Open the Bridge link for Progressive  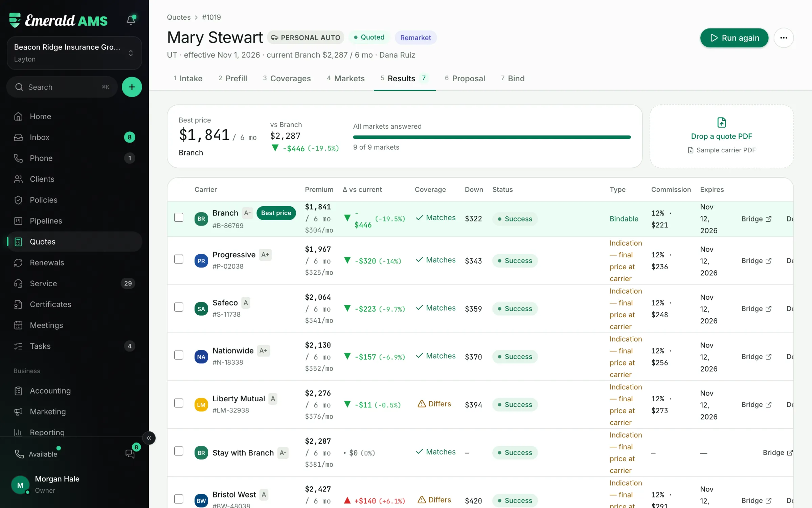pos(757,261)
